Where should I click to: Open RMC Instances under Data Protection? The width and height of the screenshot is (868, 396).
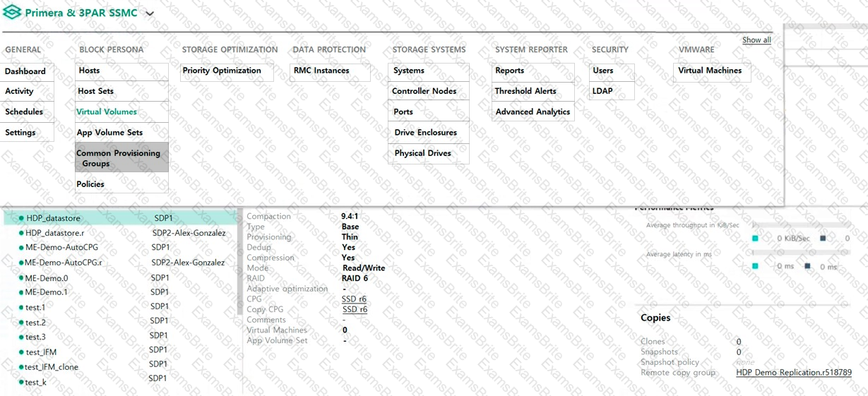(321, 71)
